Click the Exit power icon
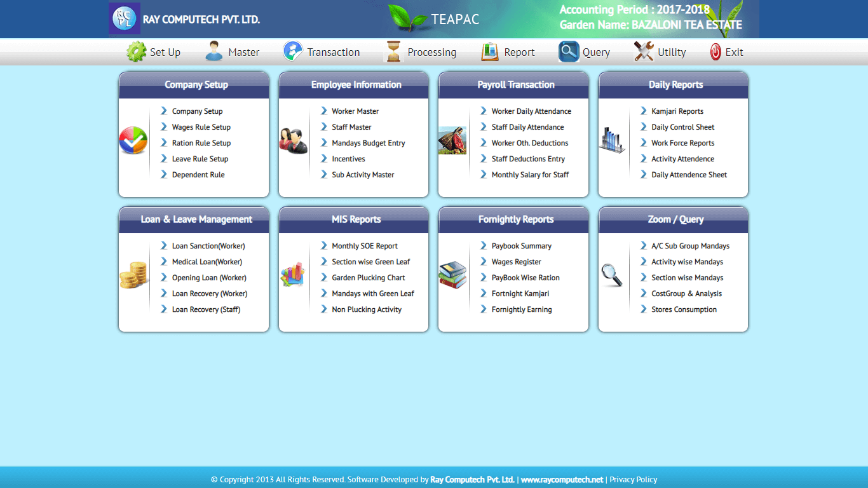 [715, 52]
